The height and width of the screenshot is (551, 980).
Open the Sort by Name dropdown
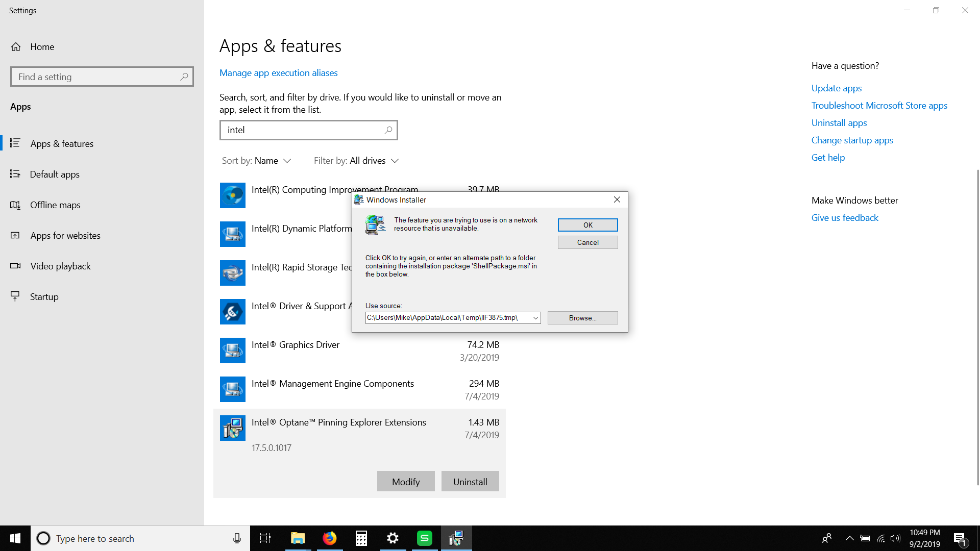[x=257, y=161]
